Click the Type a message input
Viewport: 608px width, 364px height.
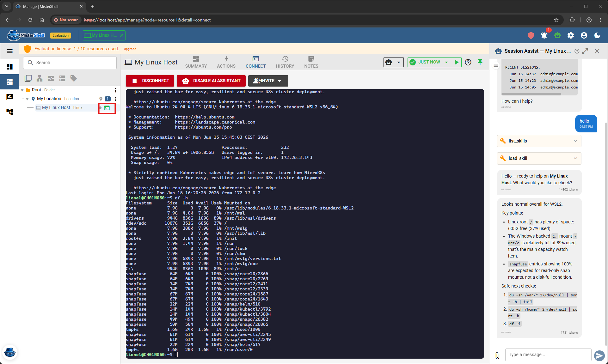point(548,355)
